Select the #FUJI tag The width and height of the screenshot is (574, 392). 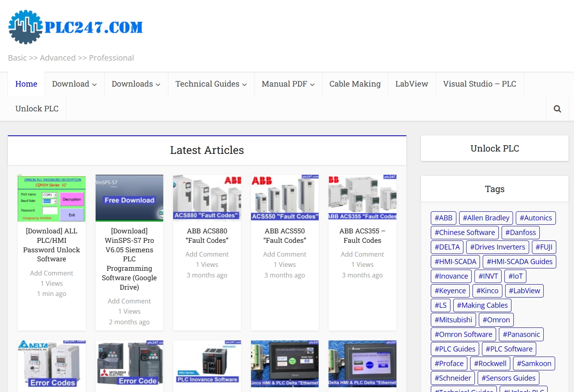[x=544, y=247]
